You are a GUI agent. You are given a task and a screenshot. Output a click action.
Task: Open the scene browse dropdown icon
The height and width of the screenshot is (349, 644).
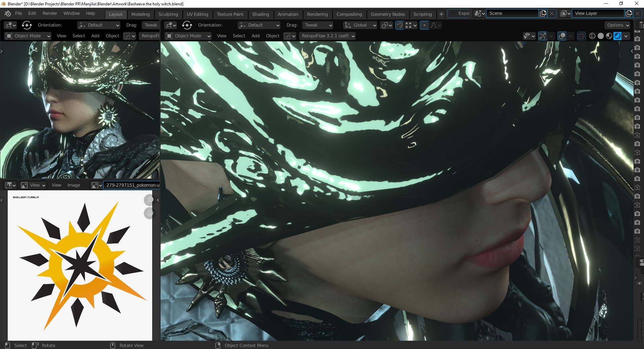point(479,13)
